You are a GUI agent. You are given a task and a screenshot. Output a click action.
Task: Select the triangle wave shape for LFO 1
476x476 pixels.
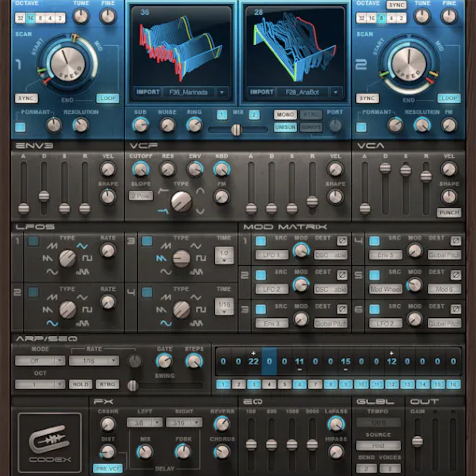82,246
